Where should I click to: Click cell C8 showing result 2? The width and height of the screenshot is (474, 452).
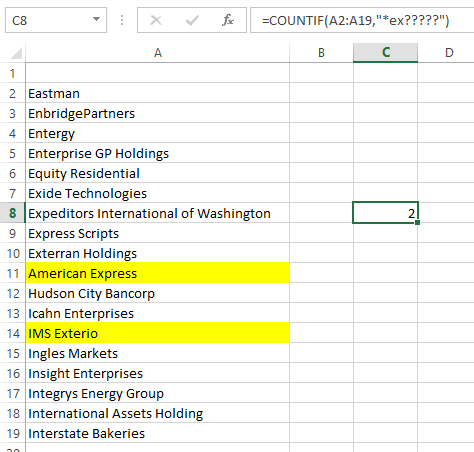385,213
